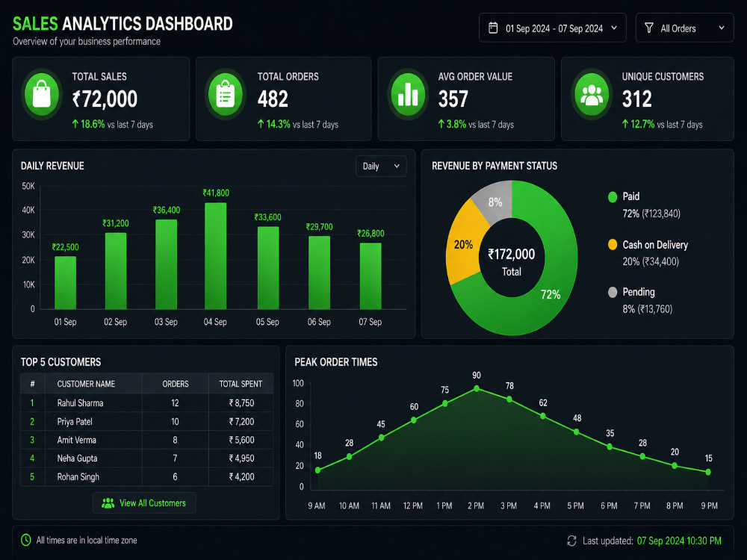Click the ₹41,800 bar label
This screenshot has width=747, height=560.
216,193
